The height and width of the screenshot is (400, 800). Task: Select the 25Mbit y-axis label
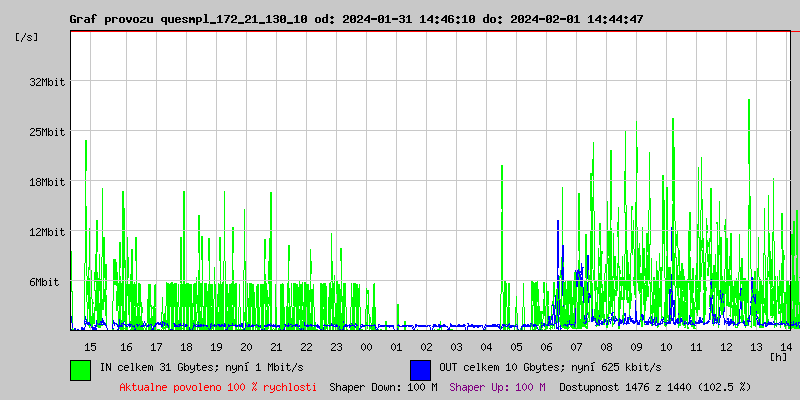pos(46,132)
